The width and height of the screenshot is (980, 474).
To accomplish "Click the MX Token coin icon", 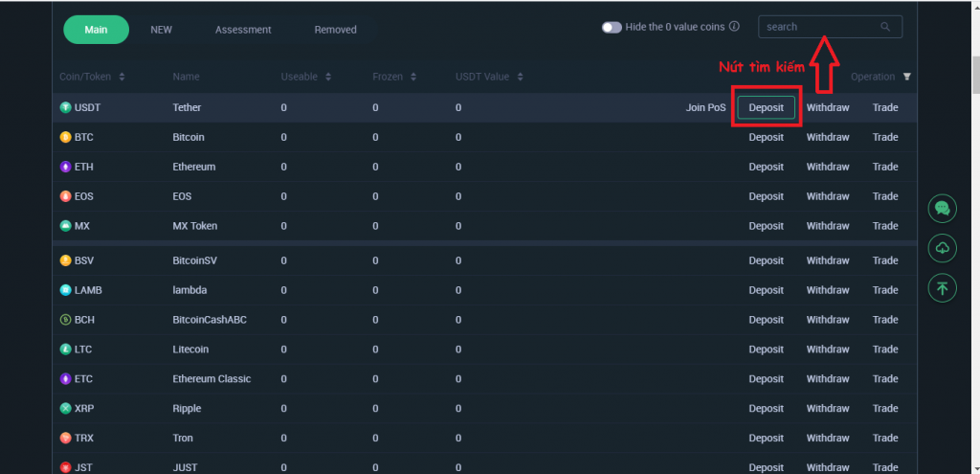I will pyautogui.click(x=65, y=226).
